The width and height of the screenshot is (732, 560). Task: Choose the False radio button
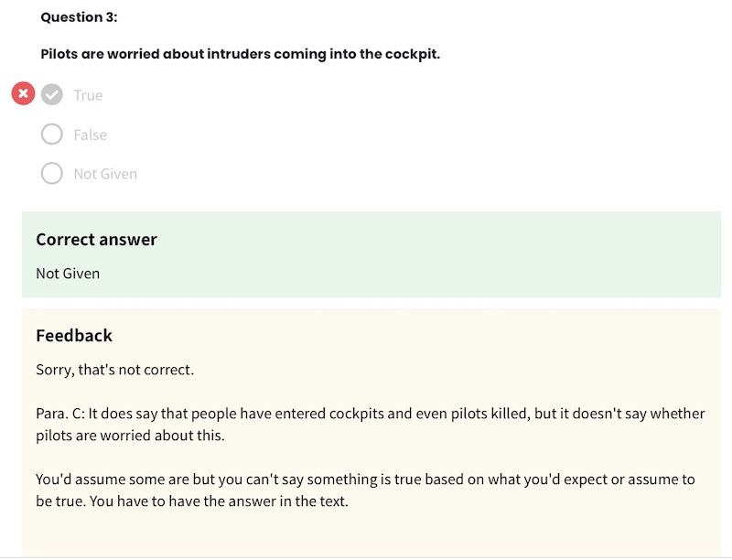pyautogui.click(x=52, y=135)
